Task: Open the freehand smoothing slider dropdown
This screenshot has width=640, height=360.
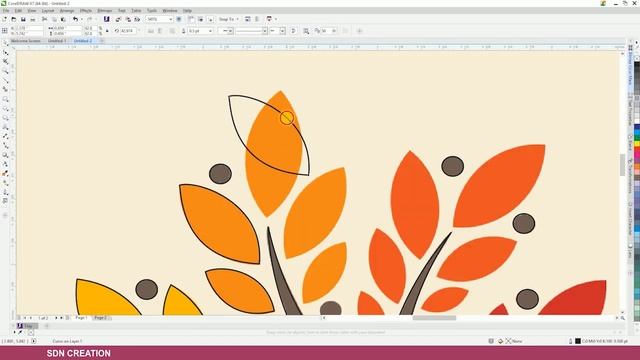Action: pos(334,31)
